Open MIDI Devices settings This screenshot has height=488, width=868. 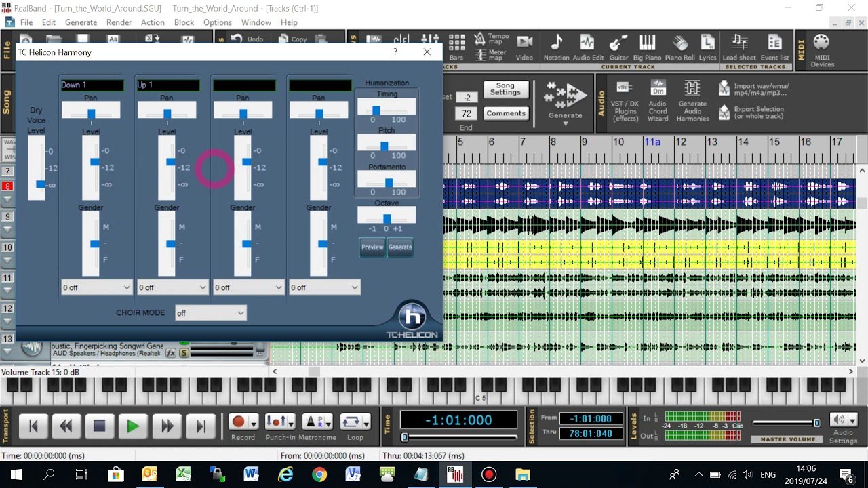point(822,50)
